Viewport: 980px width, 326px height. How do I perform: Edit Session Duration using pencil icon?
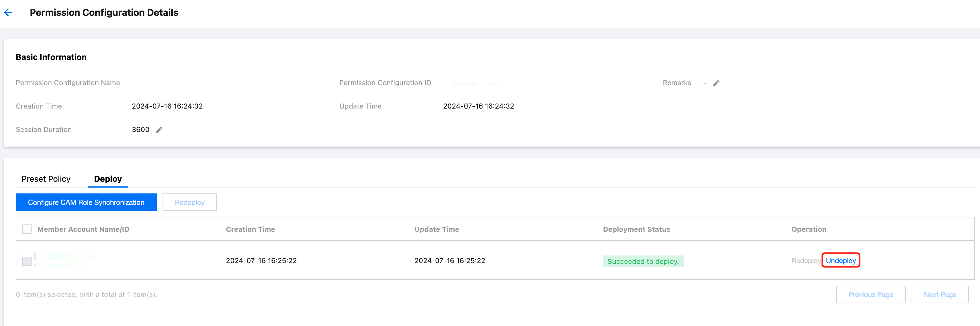click(159, 130)
